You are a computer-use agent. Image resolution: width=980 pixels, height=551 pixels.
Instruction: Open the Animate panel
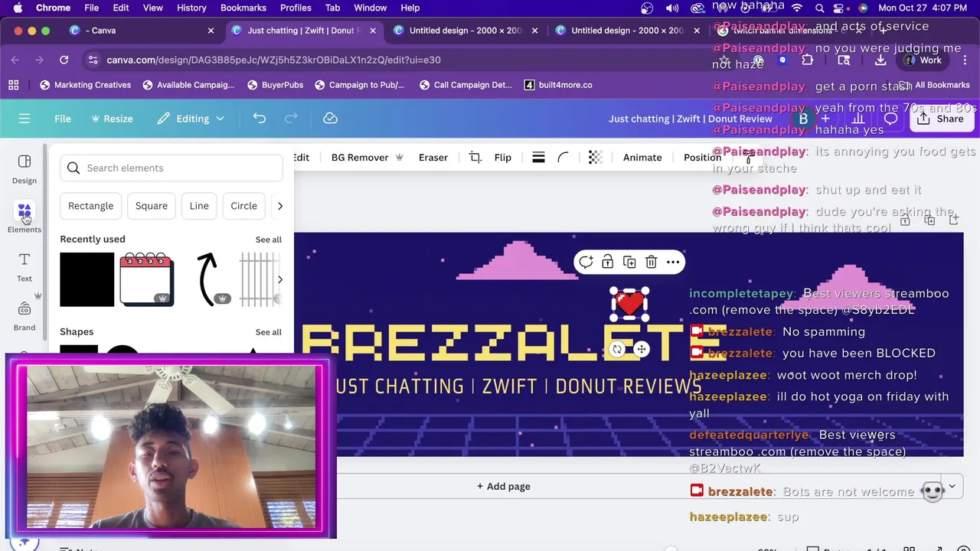(x=642, y=158)
